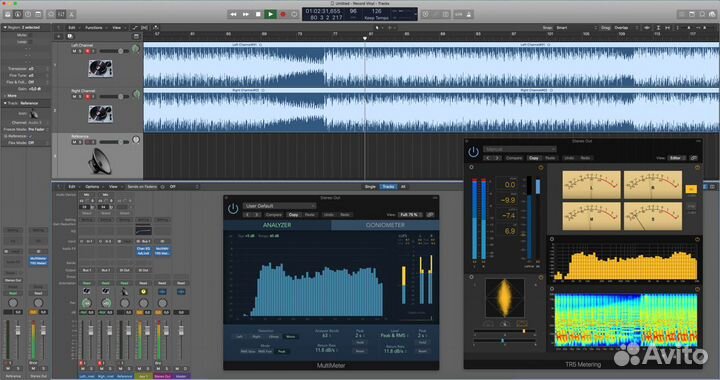Toggle the MultiMeter plug-in power button
The height and width of the screenshot is (380, 720).
point(233,208)
